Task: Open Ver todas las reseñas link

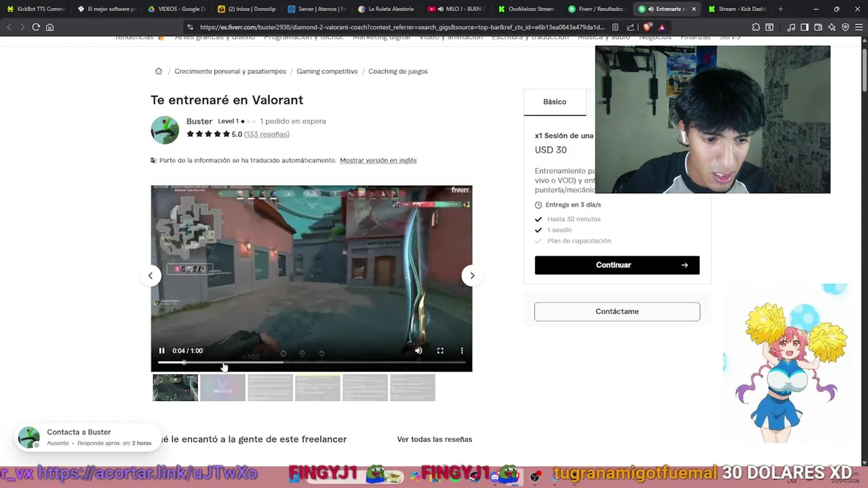Action: pos(435,439)
